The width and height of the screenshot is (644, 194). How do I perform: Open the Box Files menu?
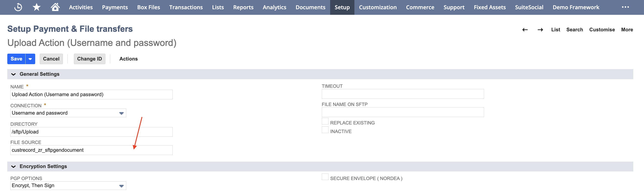[149, 7]
